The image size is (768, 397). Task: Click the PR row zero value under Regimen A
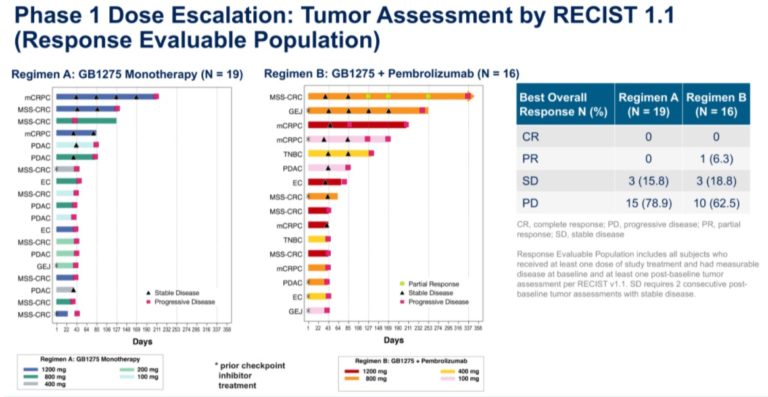(x=648, y=159)
